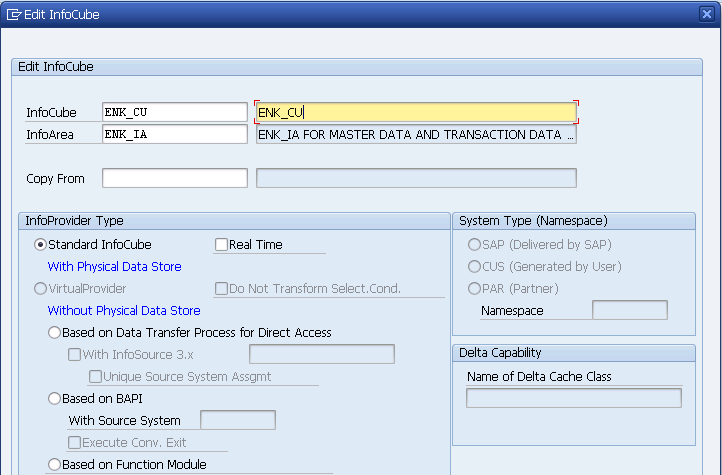This screenshot has height=475, width=722.
Task: Select SAP (Delivered by SAP) radio button
Action: 474,244
